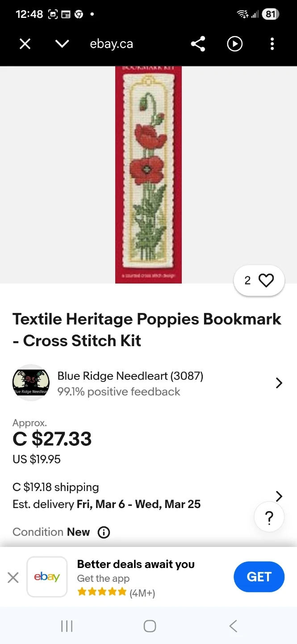Tap the Android recent apps icon
Viewport: 297px width, 644px height.
point(67,626)
